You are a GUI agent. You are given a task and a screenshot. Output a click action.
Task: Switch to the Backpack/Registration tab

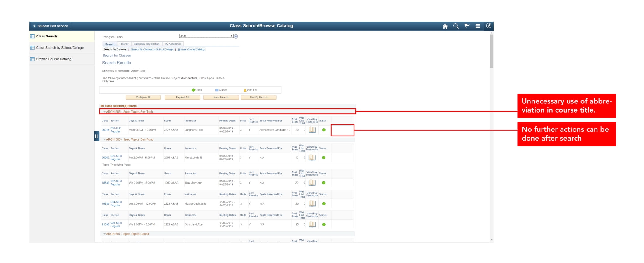pos(147,44)
